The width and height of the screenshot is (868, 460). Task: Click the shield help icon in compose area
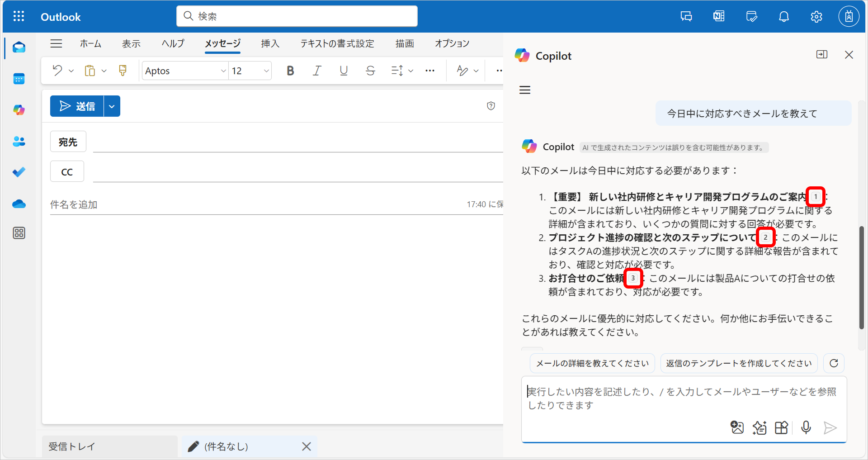[x=491, y=106]
